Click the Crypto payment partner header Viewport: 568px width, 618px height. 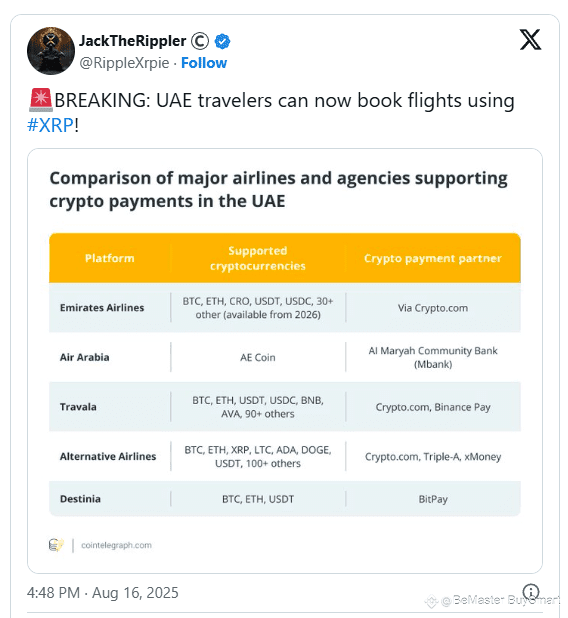(x=433, y=258)
